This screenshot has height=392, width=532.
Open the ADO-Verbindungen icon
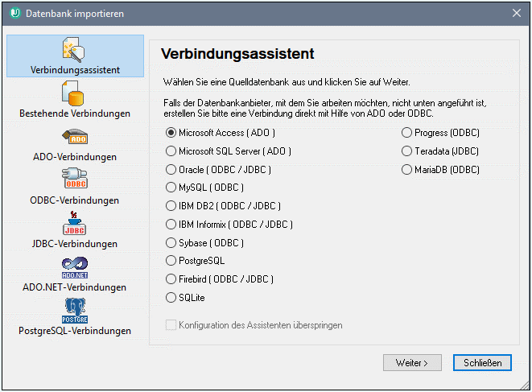point(75,138)
